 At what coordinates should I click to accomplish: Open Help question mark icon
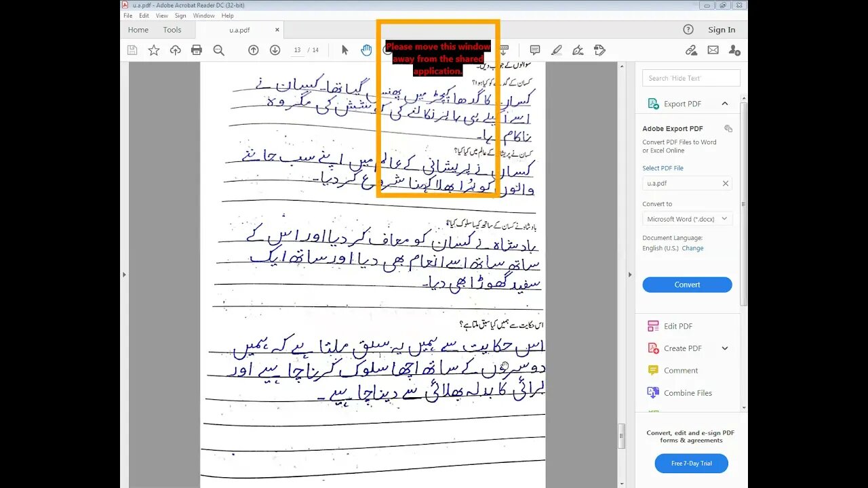[x=688, y=29]
